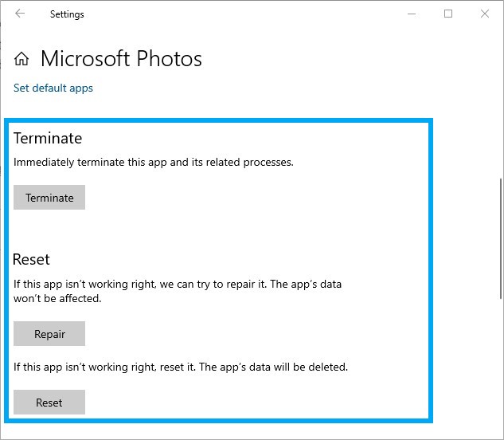This screenshot has width=504, height=440.
Task: Click the Terminate button
Action: coord(49,198)
